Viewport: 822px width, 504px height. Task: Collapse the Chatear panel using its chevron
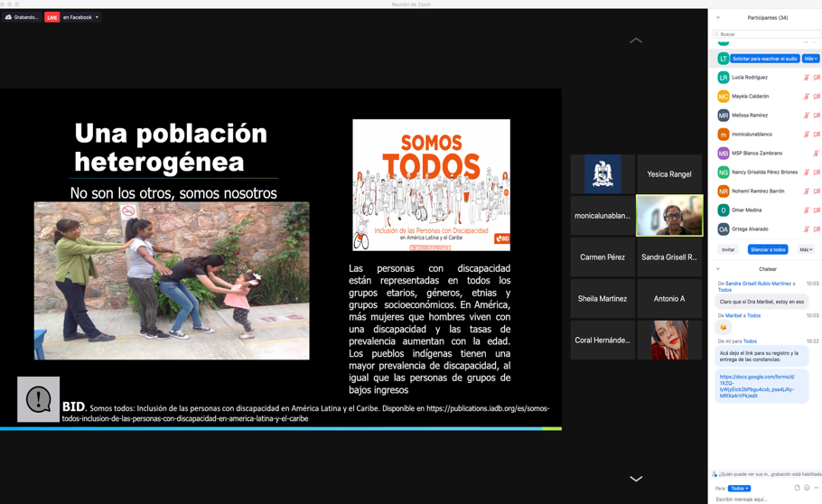point(718,269)
